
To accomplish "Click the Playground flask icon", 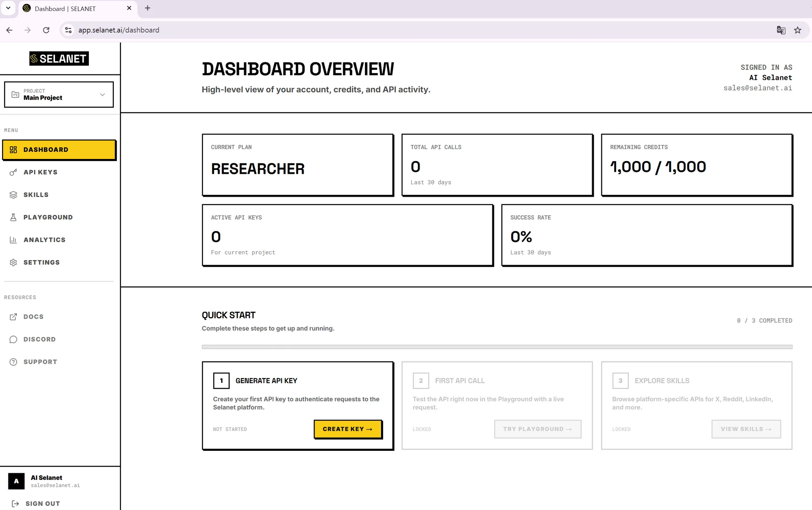I will click(14, 217).
